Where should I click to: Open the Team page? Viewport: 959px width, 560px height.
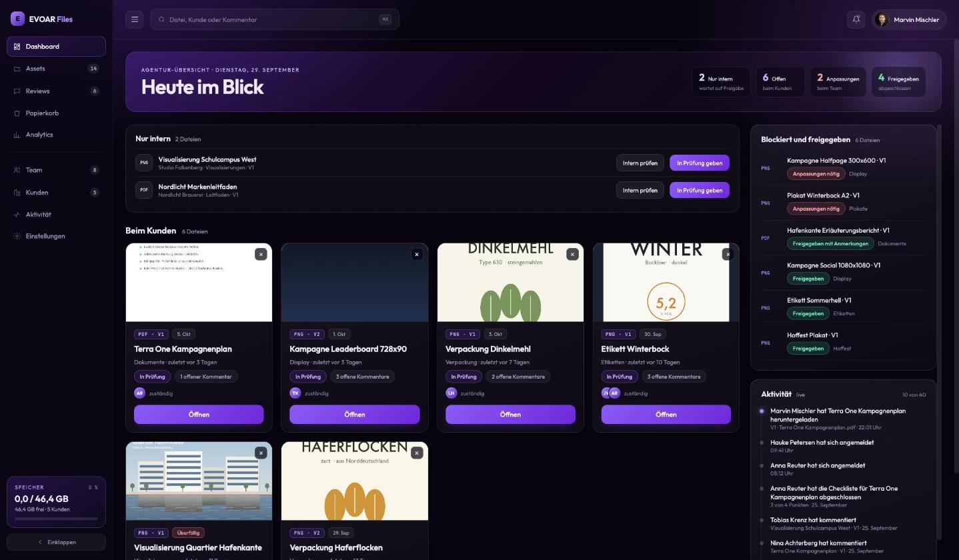pyautogui.click(x=57, y=170)
